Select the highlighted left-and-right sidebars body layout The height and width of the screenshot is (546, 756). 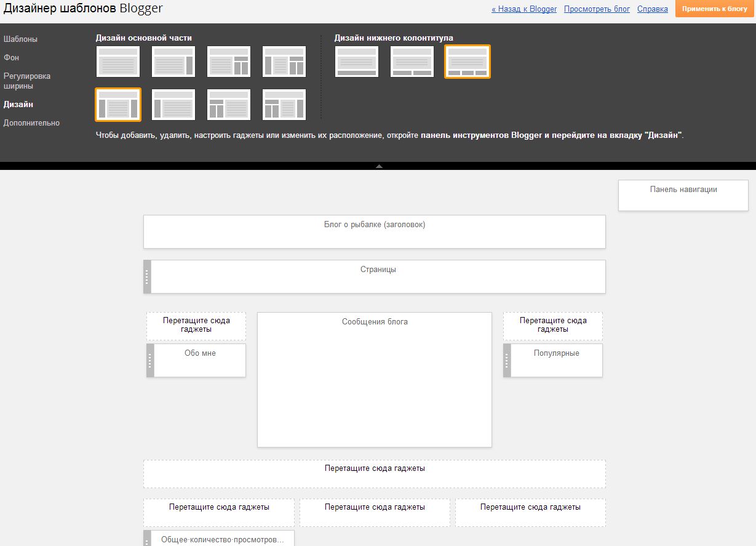(x=118, y=105)
